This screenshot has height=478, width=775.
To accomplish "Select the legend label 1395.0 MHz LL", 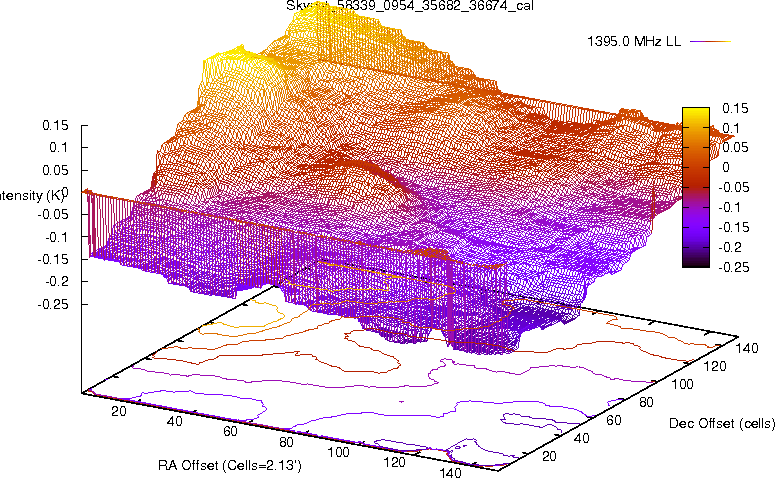I will (x=634, y=42).
